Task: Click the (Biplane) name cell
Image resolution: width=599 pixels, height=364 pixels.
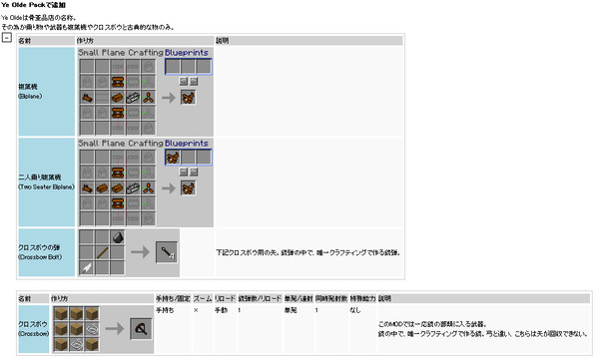Action: coord(47,92)
